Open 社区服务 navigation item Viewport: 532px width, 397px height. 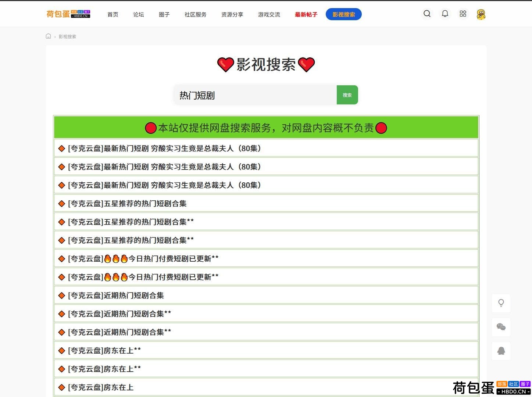196,14
